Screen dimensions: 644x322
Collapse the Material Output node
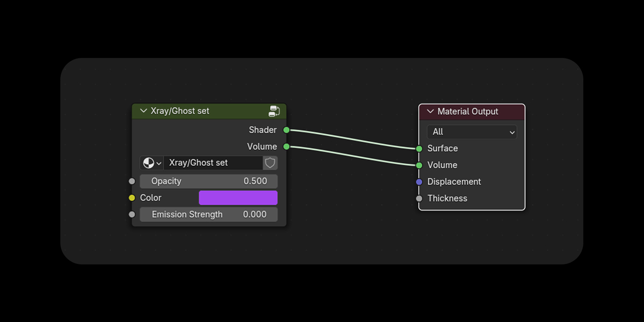click(430, 112)
